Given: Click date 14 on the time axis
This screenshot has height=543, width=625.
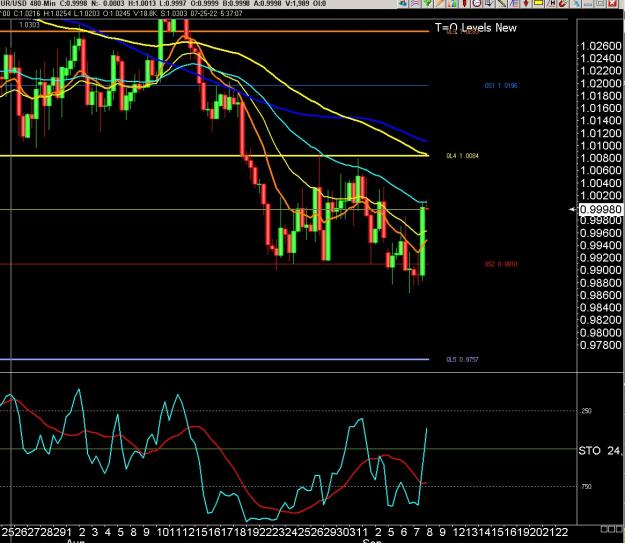Looking at the screenshot, I should pos(485,531).
